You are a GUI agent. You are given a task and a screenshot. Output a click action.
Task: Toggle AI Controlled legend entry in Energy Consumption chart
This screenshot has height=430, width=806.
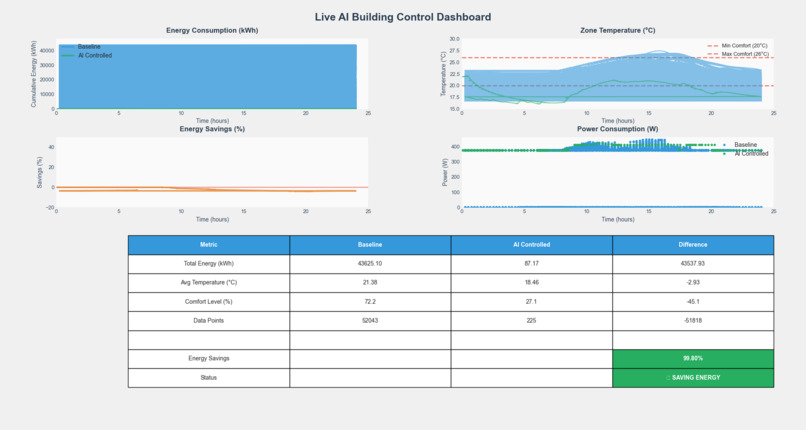coord(86,55)
